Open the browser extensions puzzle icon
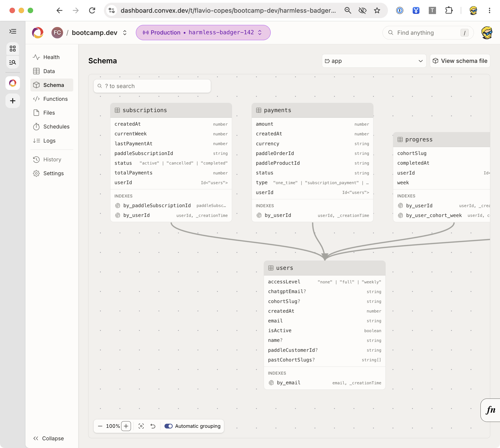This screenshot has width=500, height=448. (449, 10)
